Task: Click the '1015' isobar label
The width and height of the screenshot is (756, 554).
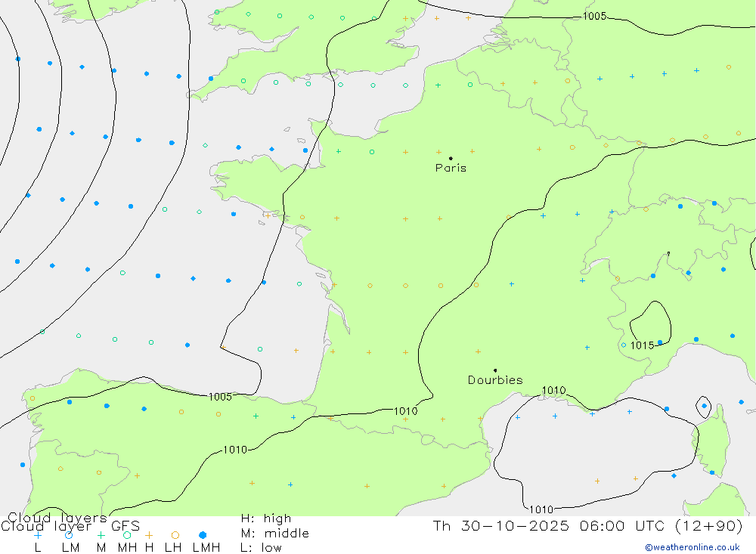Action: point(642,345)
